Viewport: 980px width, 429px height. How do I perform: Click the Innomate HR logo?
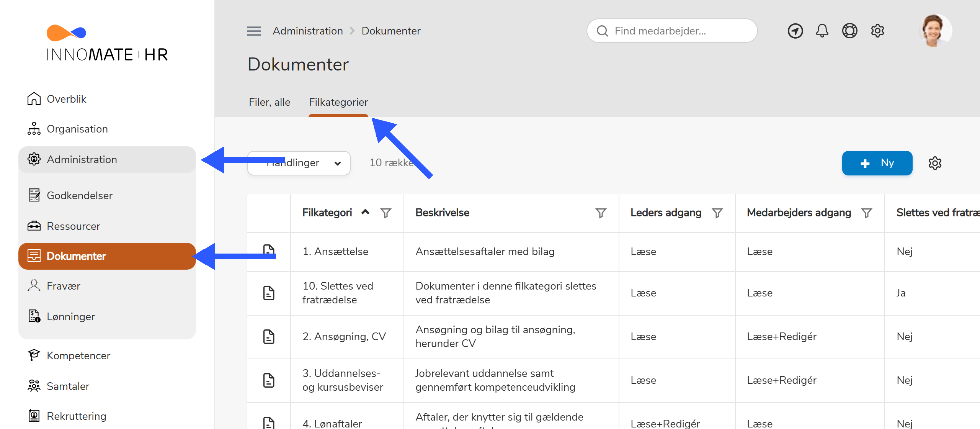point(107,43)
